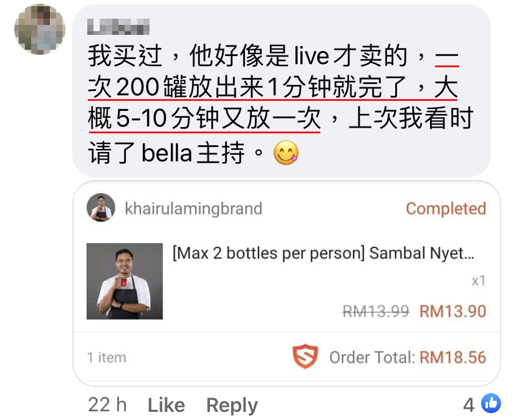
Task: Click the commenter's blurred profile picture
Action: click(x=40, y=29)
